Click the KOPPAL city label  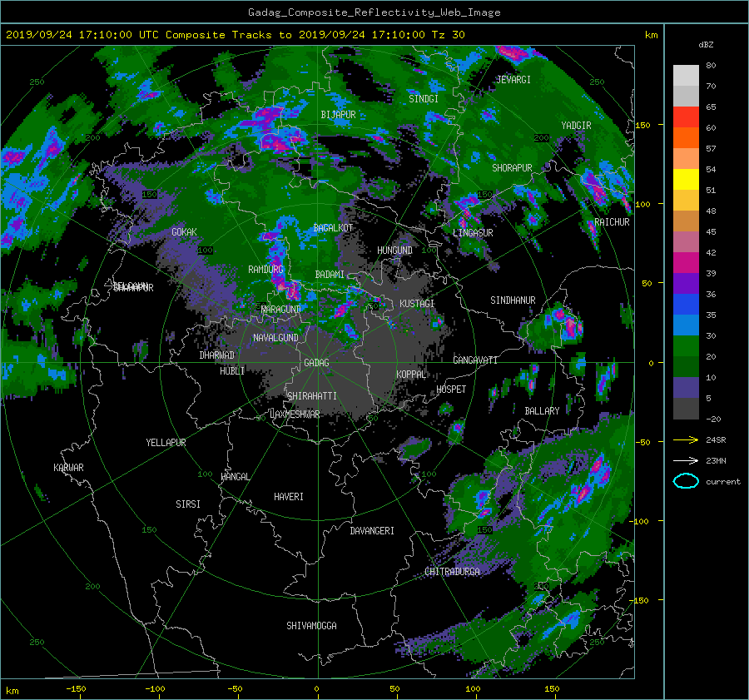pos(411,375)
